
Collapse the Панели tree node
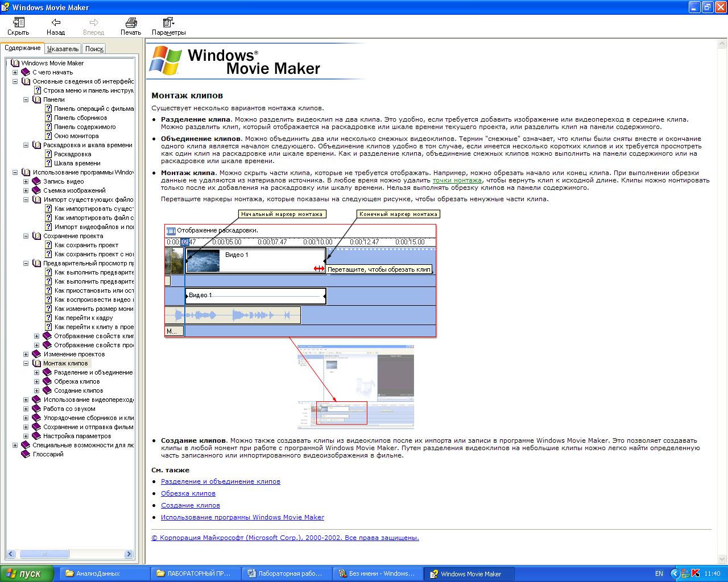click(26, 99)
